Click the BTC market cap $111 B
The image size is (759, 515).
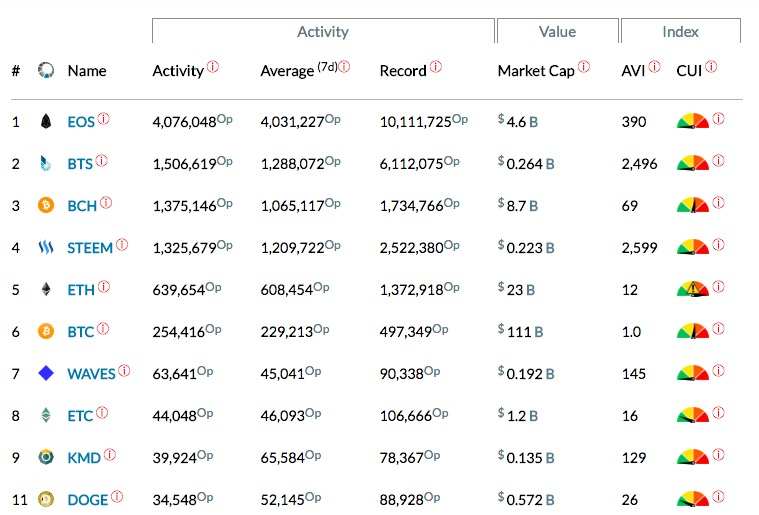(520, 331)
